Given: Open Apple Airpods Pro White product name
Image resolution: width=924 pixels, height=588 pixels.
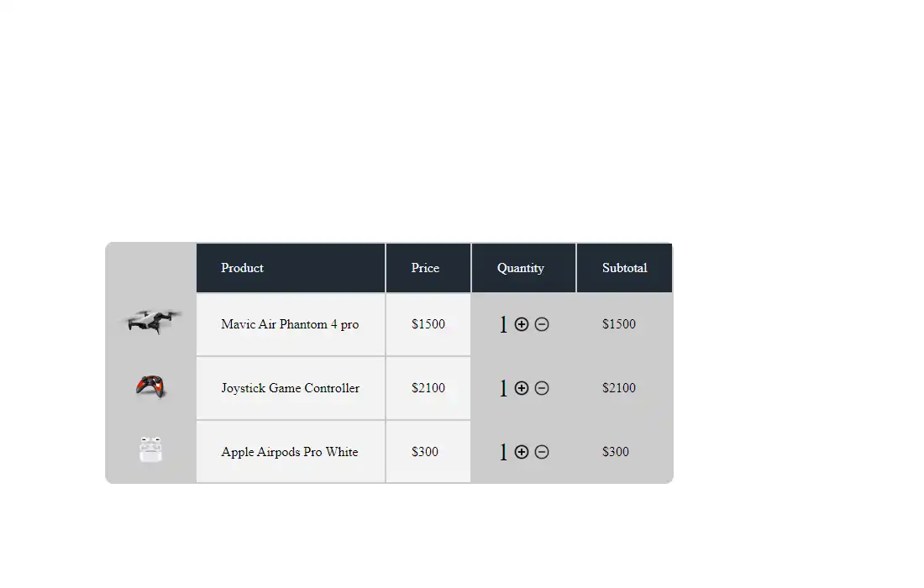Looking at the screenshot, I should point(289,452).
